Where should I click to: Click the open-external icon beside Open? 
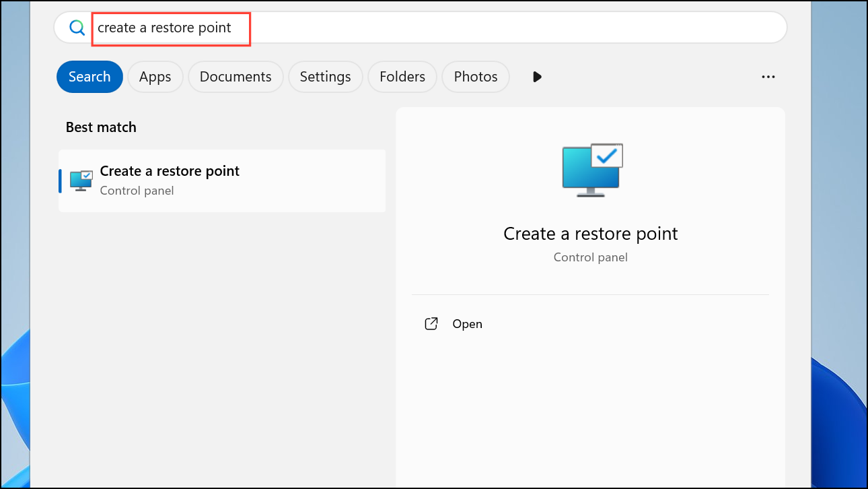[431, 324]
